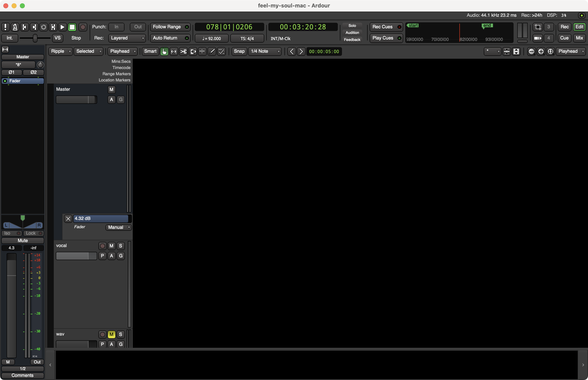Screen dimensions: 588x380
Task: Toggle Follow Range option
Action: click(170, 27)
